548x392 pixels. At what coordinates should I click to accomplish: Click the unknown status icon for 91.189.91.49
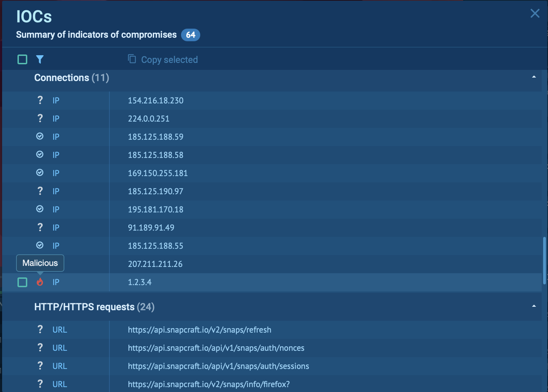[x=40, y=227]
